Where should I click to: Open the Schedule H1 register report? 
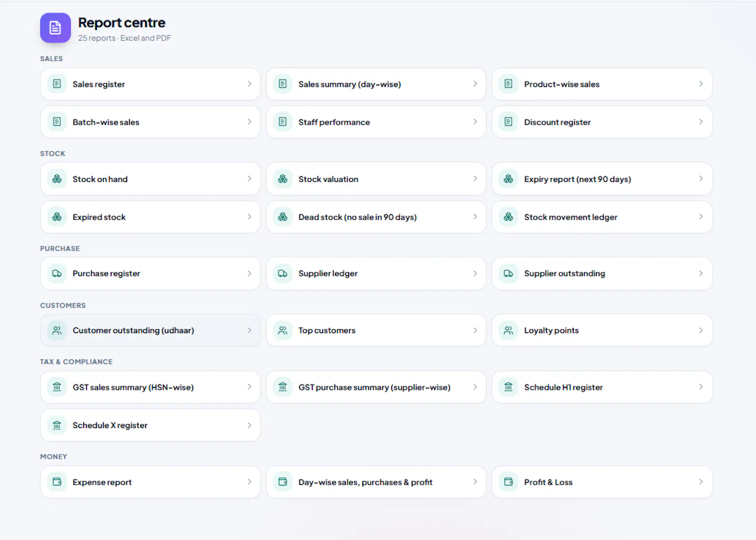(x=602, y=387)
